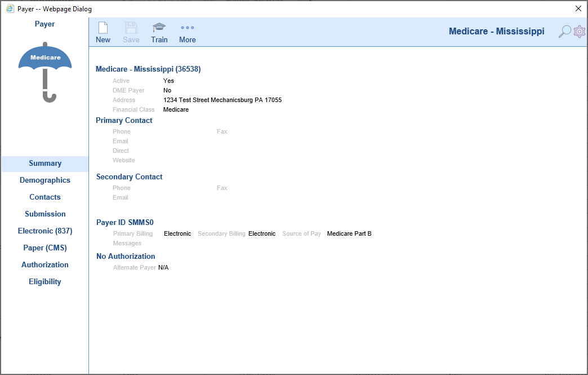Open the settings gear icon
This screenshot has height=375, width=588.
[x=580, y=32]
